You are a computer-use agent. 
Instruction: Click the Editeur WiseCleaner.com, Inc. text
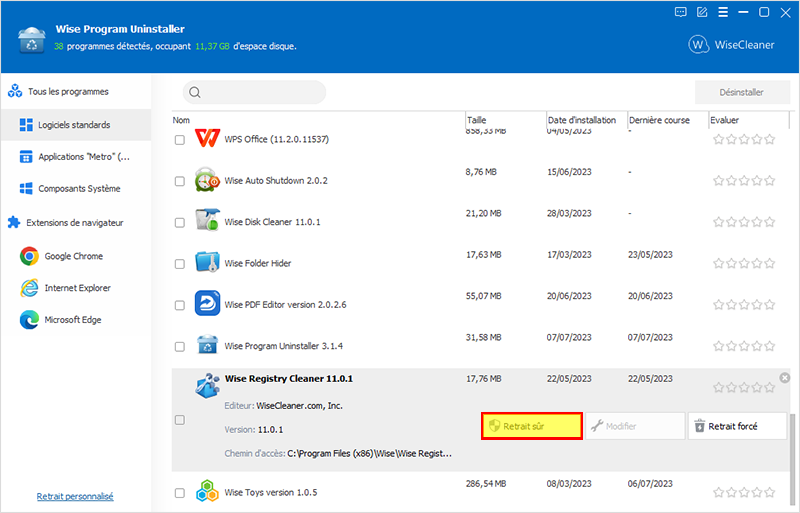284,406
